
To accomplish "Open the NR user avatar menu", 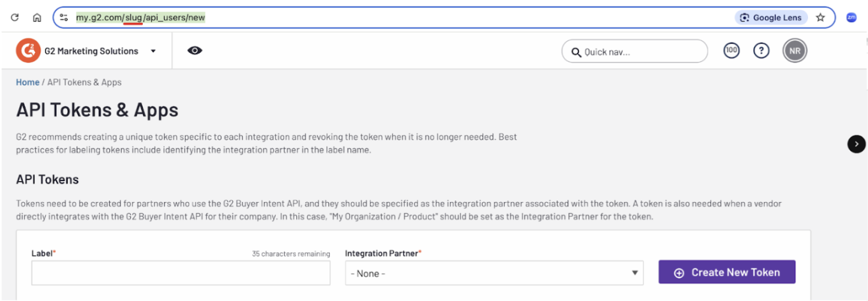I will click(x=795, y=51).
